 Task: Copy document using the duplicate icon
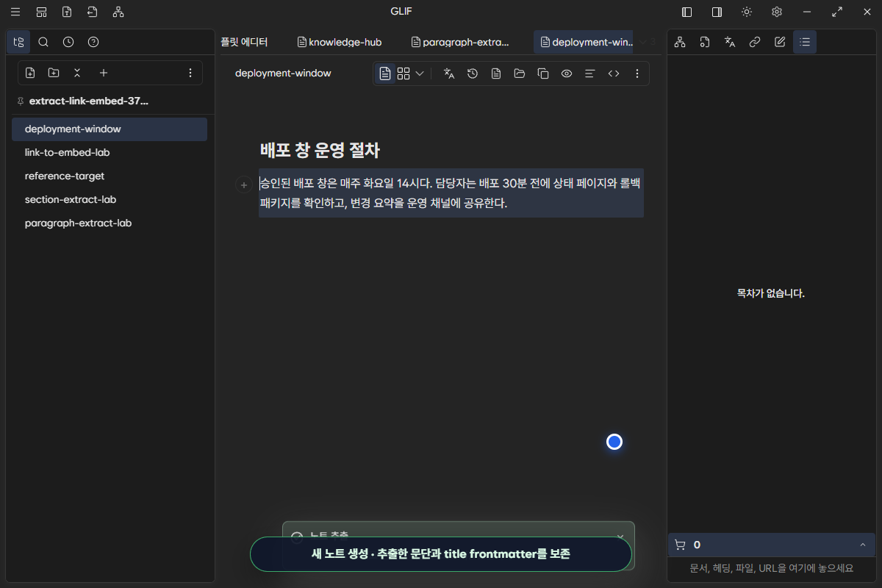(543, 73)
